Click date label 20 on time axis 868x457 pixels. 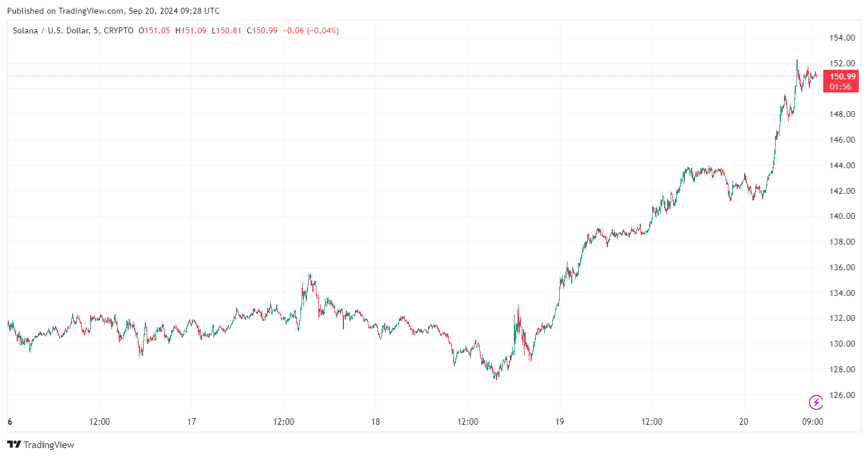click(x=743, y=422)
